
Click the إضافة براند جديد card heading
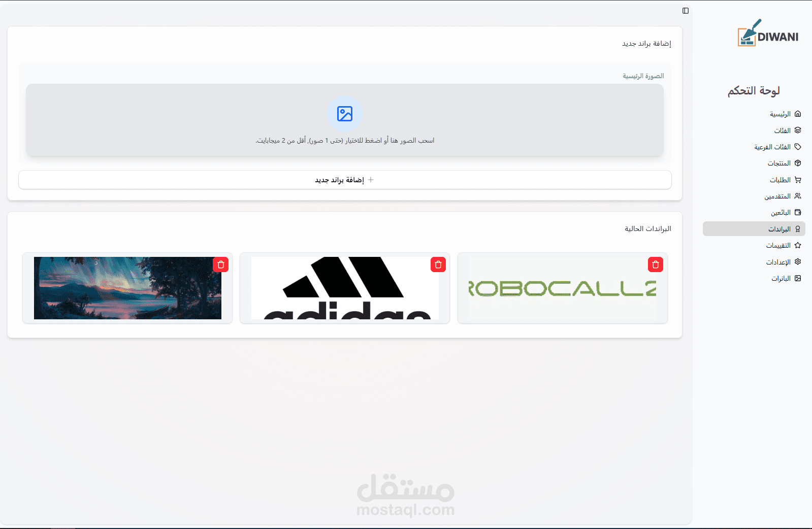(x=647, y=44)
